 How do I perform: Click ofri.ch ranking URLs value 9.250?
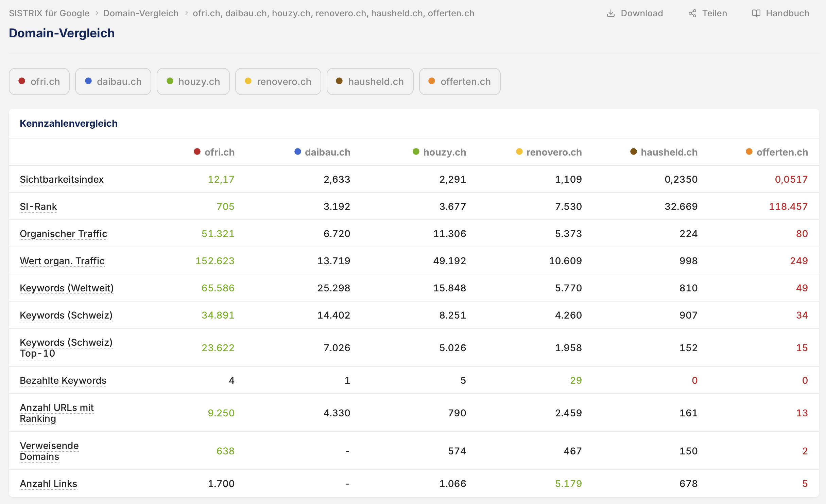point(221,413)
